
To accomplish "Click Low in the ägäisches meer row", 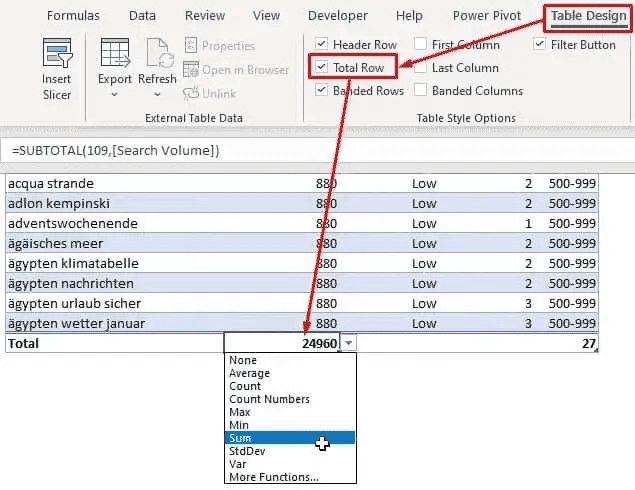I will [424, 243].
